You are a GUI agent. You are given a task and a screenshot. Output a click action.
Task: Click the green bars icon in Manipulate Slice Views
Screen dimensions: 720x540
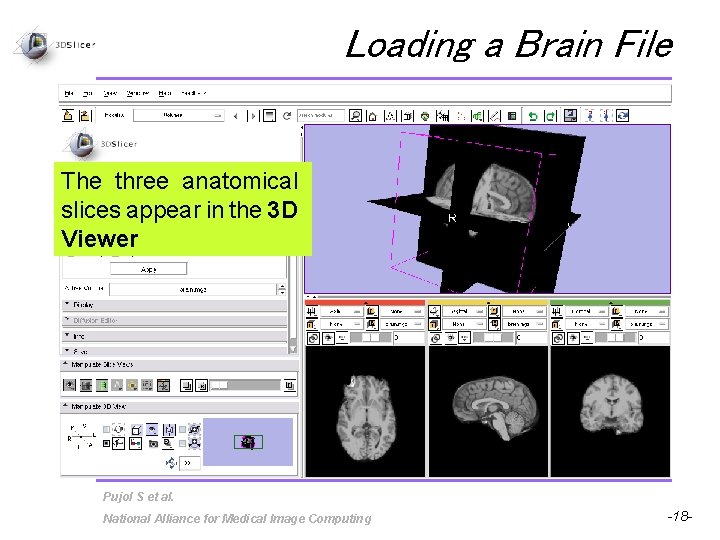(101, 385)
